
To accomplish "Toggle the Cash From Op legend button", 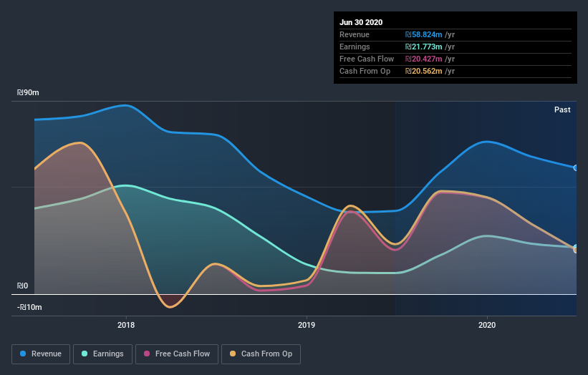I will pyautogui.click(x=261, y=354).
